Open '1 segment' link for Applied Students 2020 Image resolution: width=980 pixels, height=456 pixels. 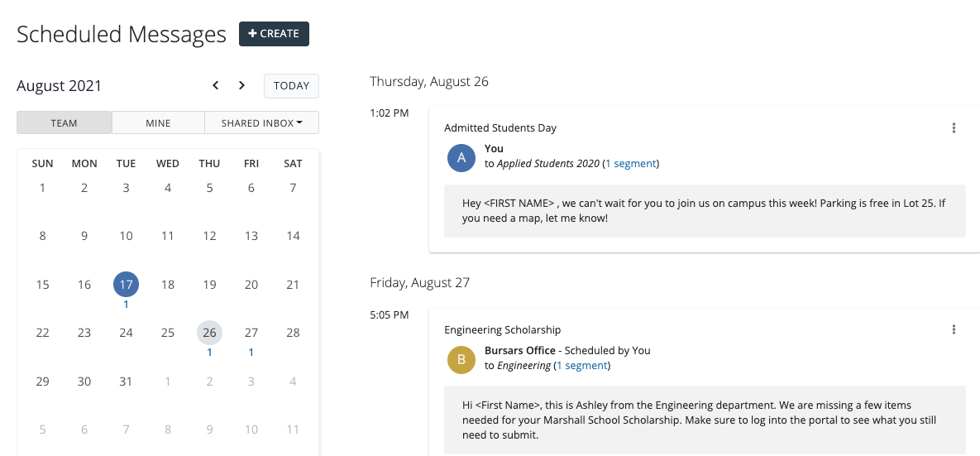(x=631, y=164)
